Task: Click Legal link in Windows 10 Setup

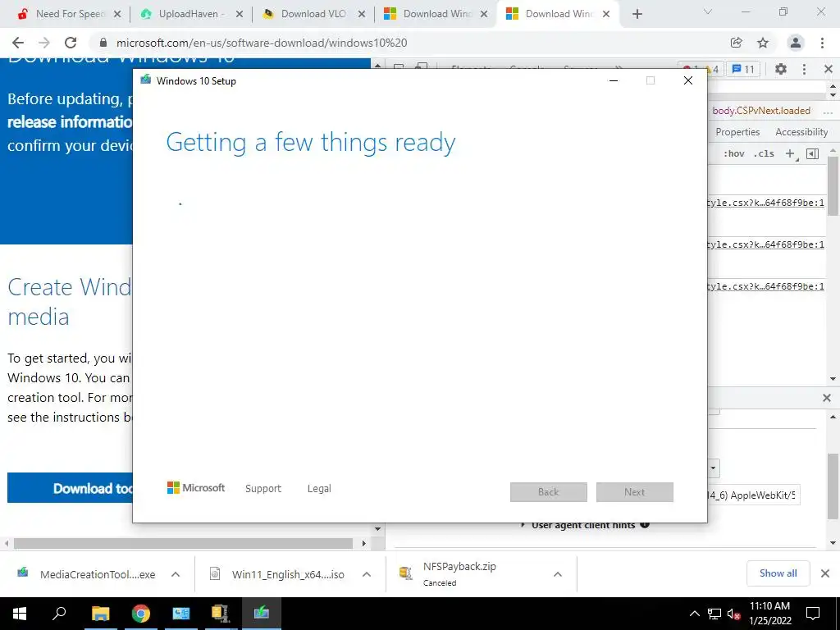Action: pyautogui.click(x=319, y=489)
